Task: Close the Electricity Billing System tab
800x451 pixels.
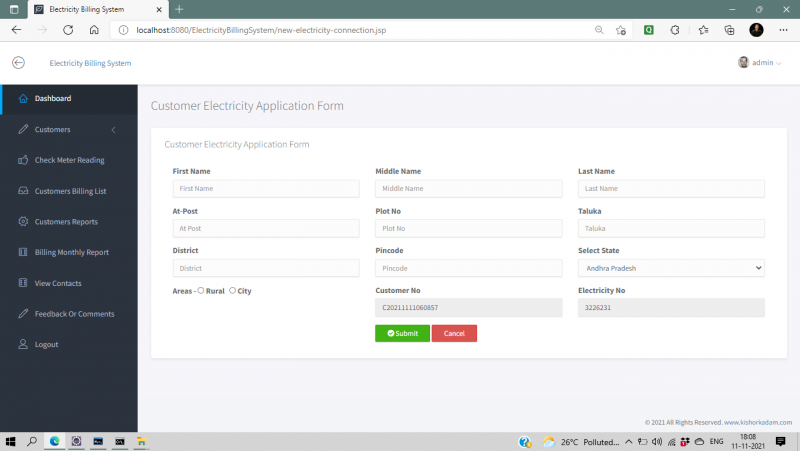Action: 159,9
